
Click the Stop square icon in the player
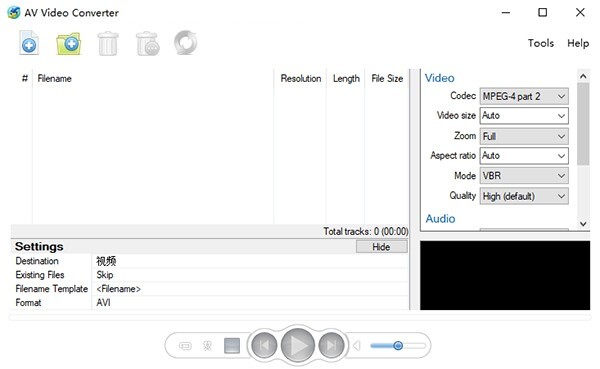pos(232,346)
